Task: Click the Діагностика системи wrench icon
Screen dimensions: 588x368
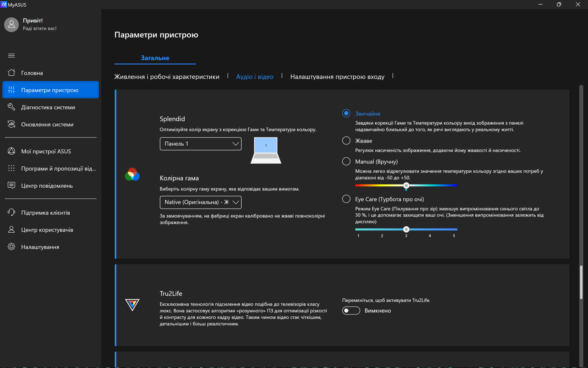Action: click(11, 107)
